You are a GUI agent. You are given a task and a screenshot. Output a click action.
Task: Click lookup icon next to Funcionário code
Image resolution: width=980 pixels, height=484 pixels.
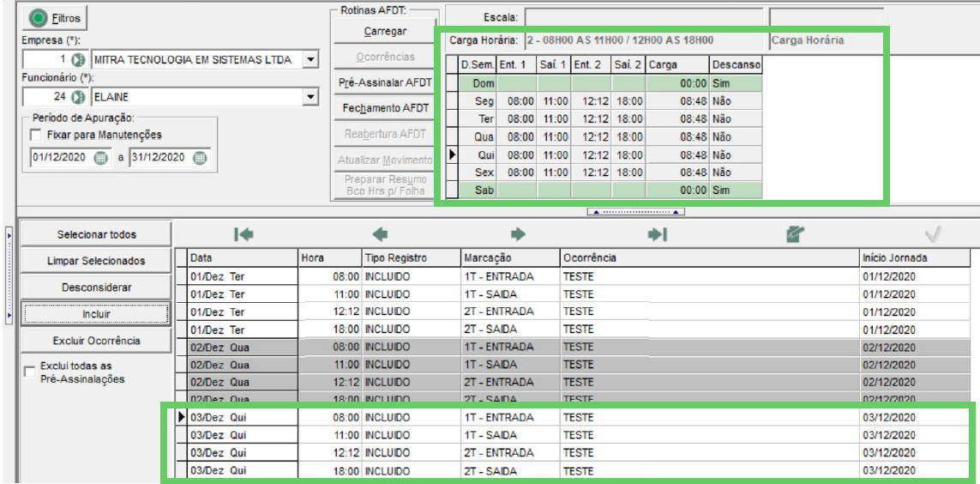78,97
